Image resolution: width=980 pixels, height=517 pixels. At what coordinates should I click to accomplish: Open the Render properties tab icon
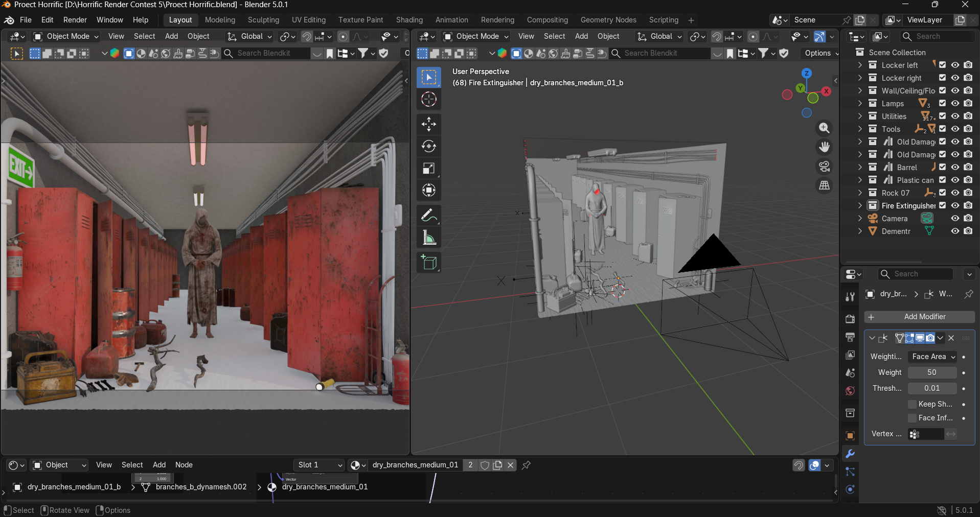pos(850,319)
